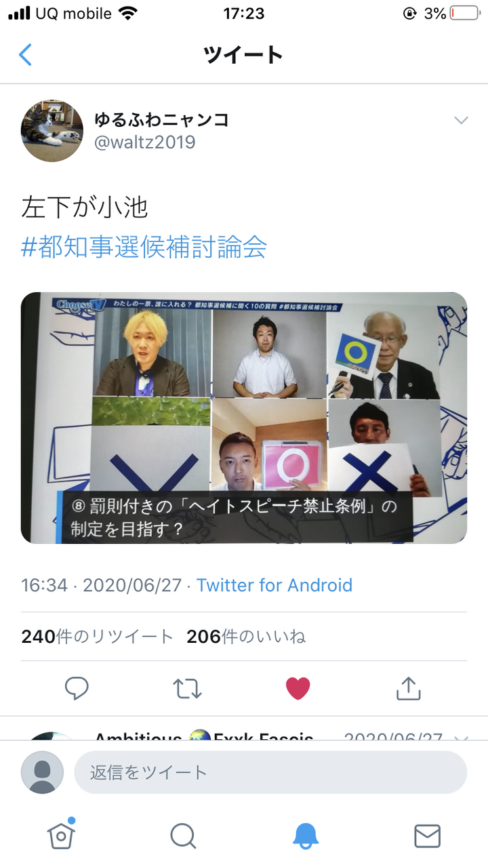Screen dimensions: 488x868
Task: Expand tweet options chevron by ゆるふわニャンコ
Action: click(461, 121)
